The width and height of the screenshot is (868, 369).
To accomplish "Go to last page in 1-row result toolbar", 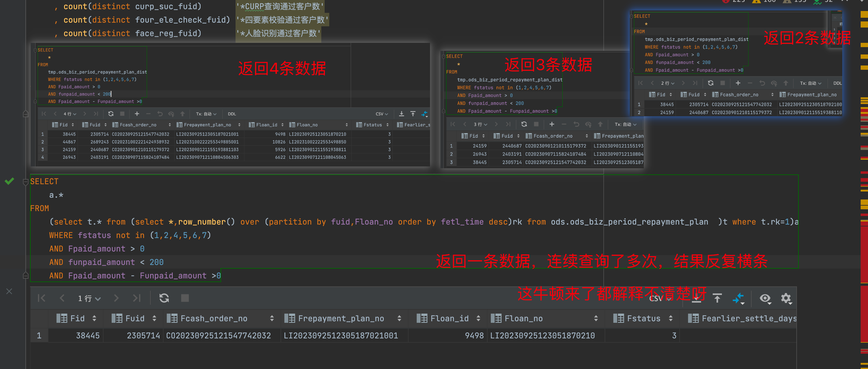I will pyautogui.click(x=137, y=298).
